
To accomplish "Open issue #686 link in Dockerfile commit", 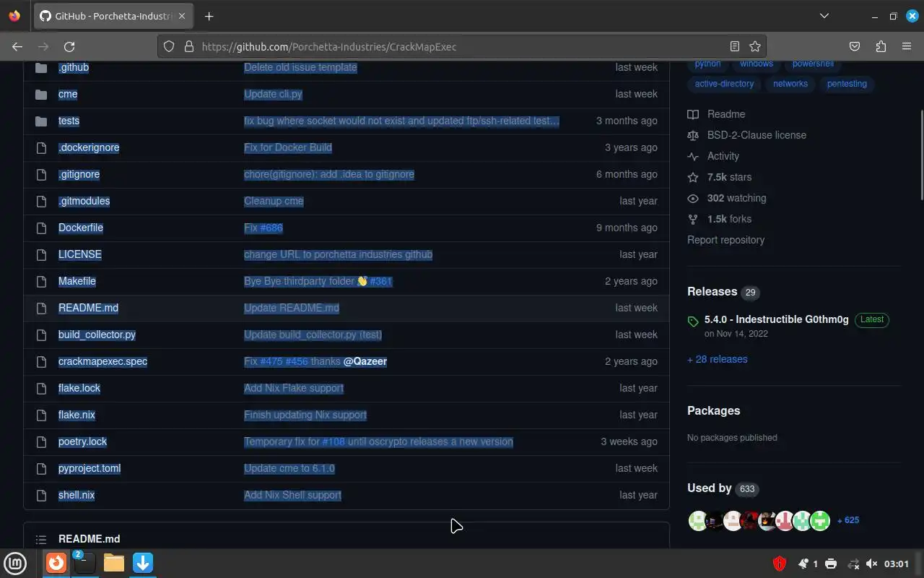I will click(x=271, y=228).
